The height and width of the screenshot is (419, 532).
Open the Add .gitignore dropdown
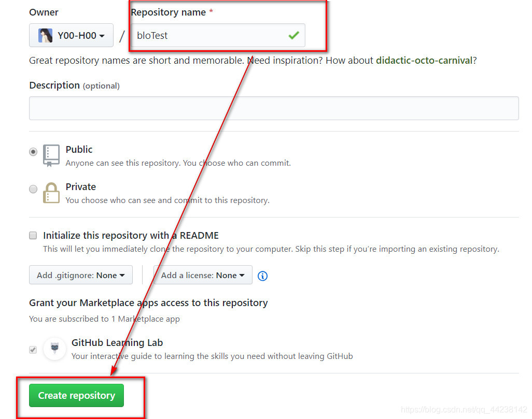pos(81,275)
